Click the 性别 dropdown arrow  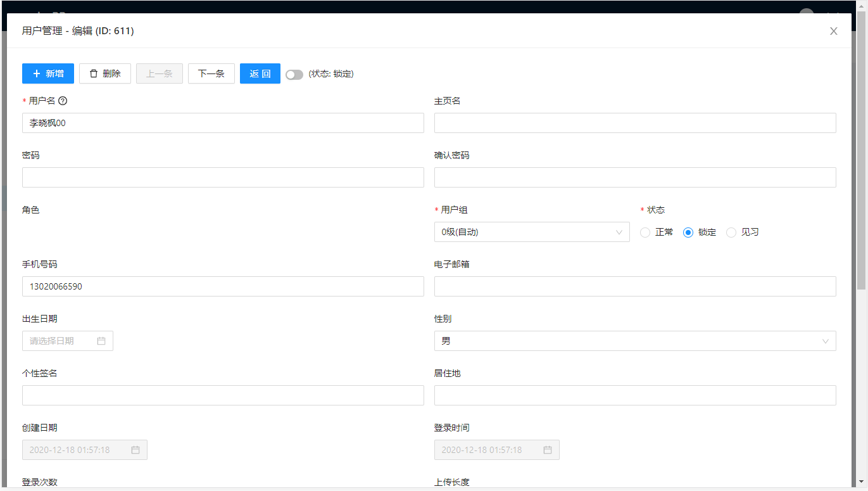[x=826, y=341]
